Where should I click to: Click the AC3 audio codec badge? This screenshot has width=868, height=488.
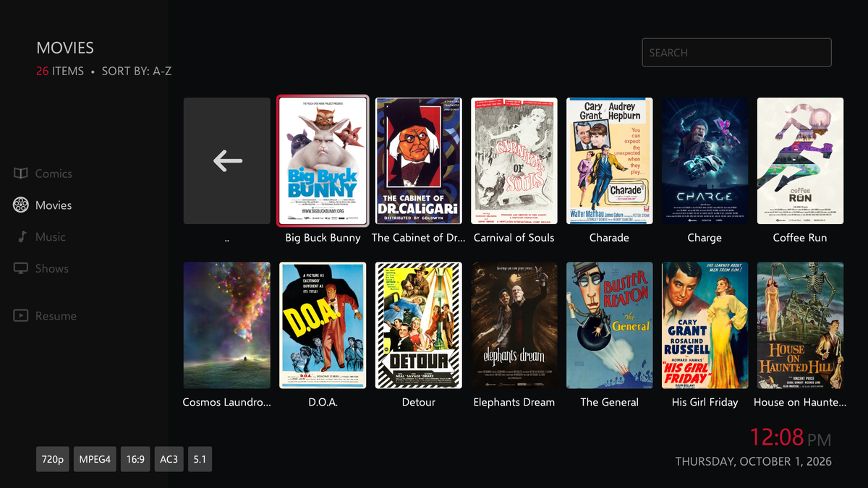coord(169,459)
